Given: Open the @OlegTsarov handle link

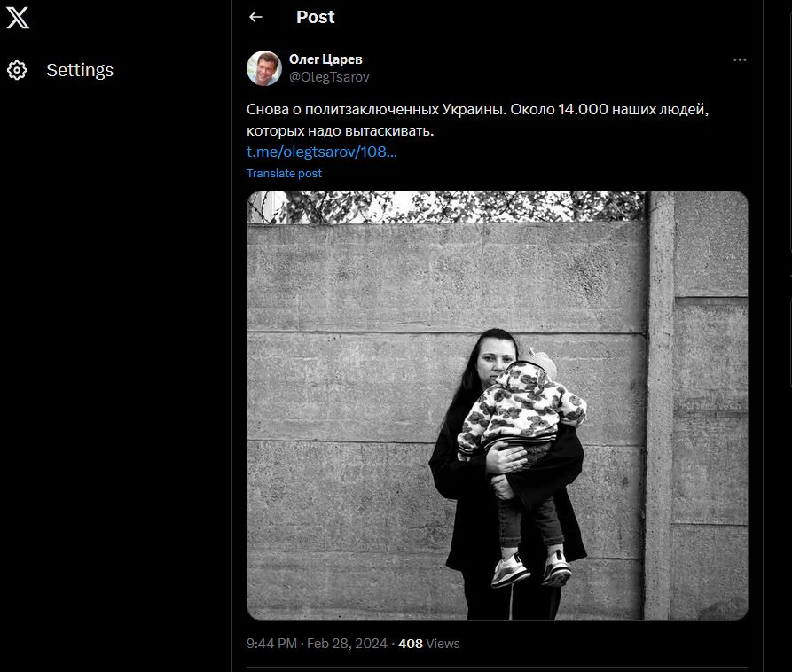Looking at the screenshot, I should pyautogui.click(x=329, y=77).
